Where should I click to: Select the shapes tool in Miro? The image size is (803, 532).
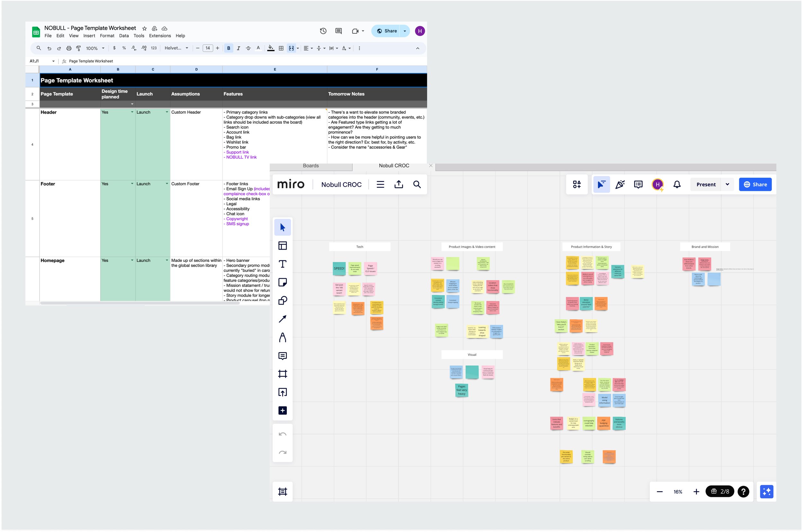pyautogui.click(x=283, y=301)
